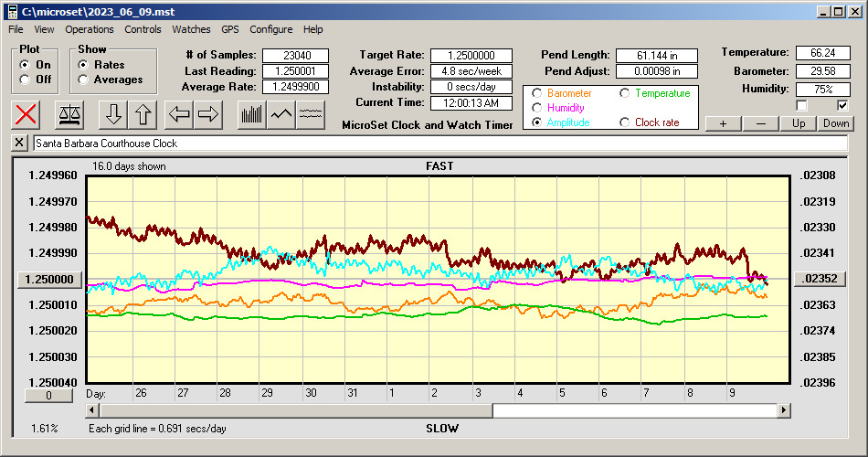This screenshot has width=868, height=457.
Task: Click the right arrow scroll graph button
Action: click(208, 114)
